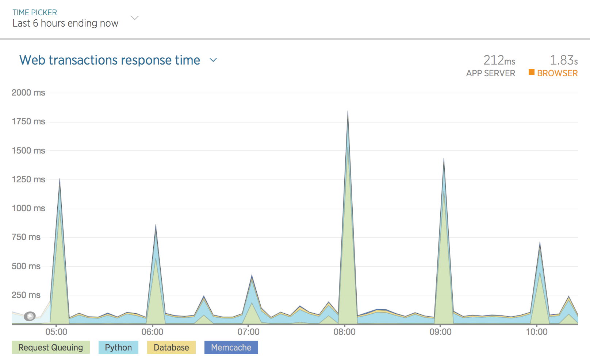Viewport: 590px width, 364px height.
Task: Toggle the Python legend series
Action: (x=118, y=347)
